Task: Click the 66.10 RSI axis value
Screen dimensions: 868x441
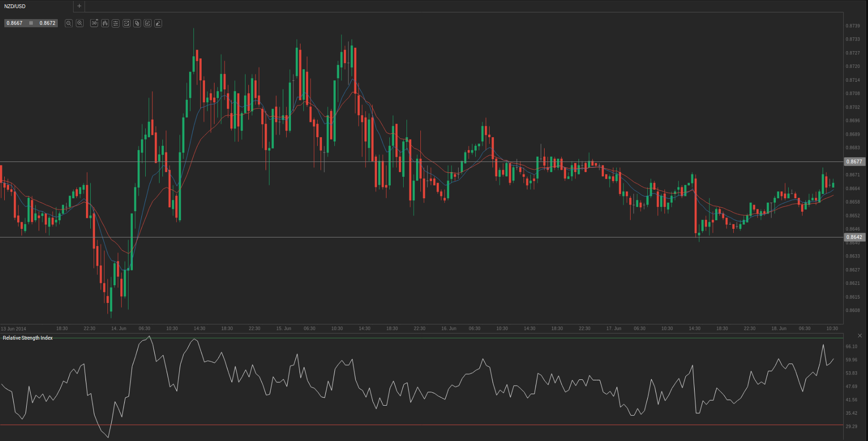Action: (851, 346)
